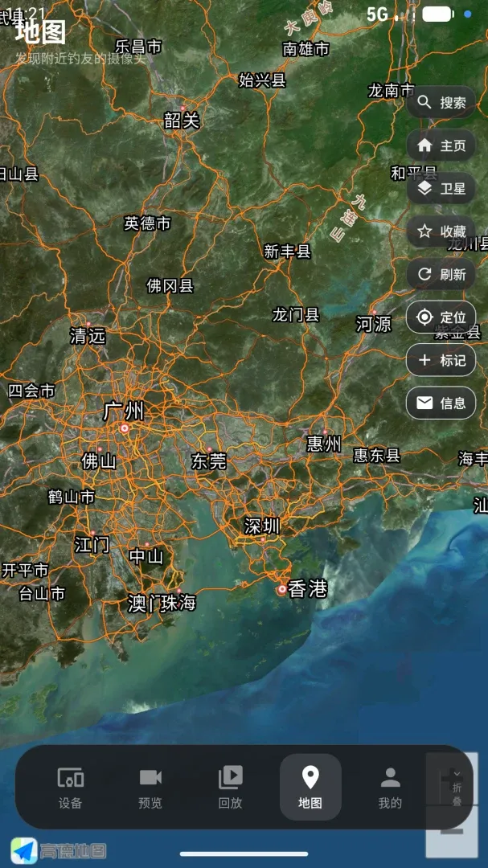
Task: Zoom out with the minus button
Action: (452, 832)
